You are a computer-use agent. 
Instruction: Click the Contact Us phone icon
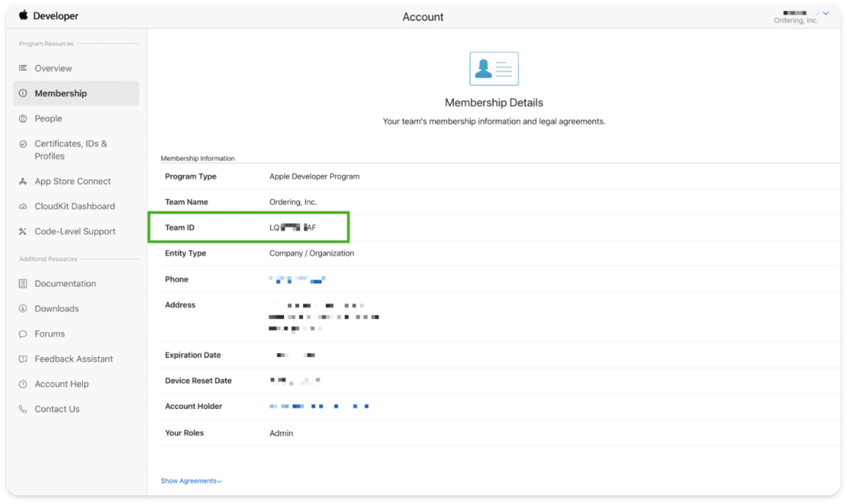(x=23, y=409)
